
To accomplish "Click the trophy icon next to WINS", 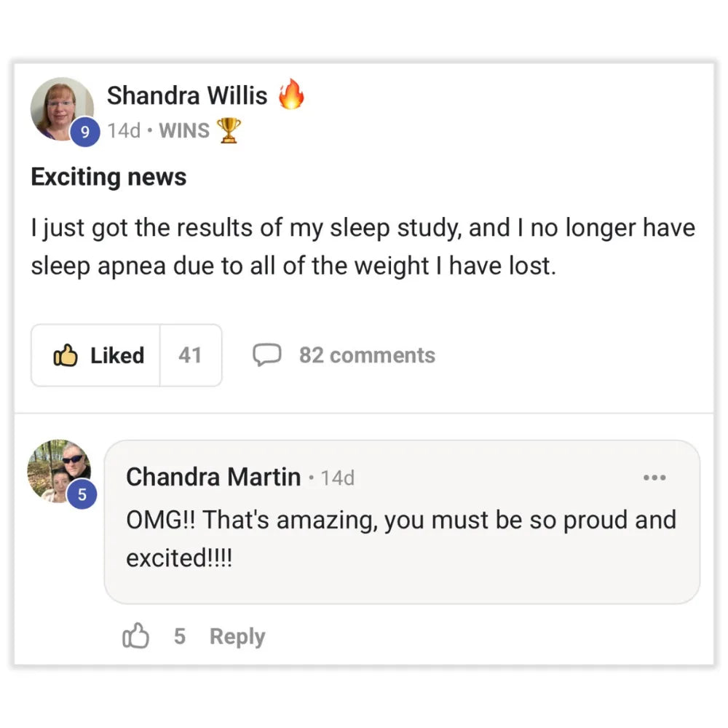I will click(229, 131).
